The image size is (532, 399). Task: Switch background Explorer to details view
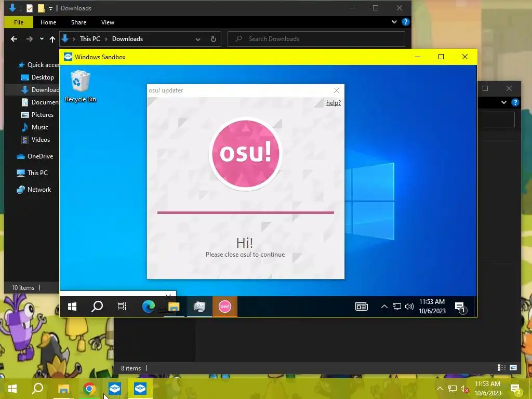tap(501, 368)
